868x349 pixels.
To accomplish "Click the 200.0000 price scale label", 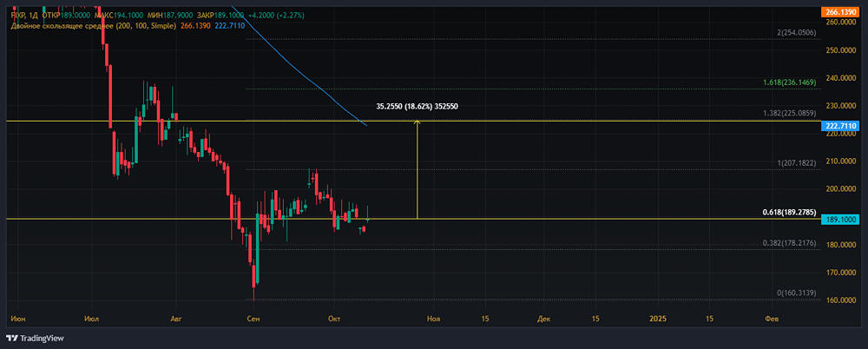I will (840, 189).
